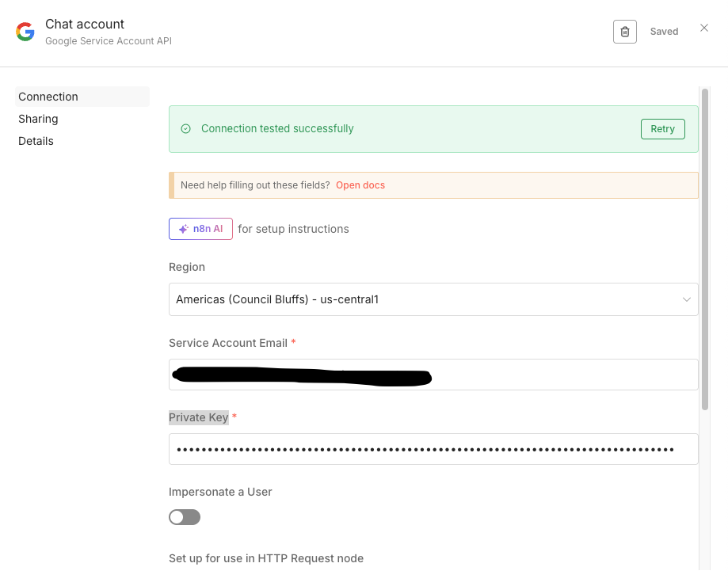The height and width of the screenshot is (586, 728).
Task: Focus the Private Key input field
Action: click(433, 449)
